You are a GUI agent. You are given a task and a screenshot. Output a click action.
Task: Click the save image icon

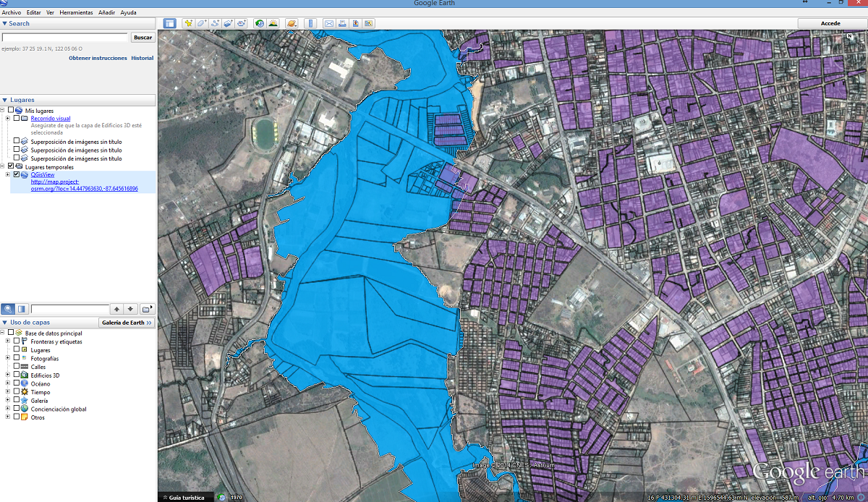tap(356, 24)
